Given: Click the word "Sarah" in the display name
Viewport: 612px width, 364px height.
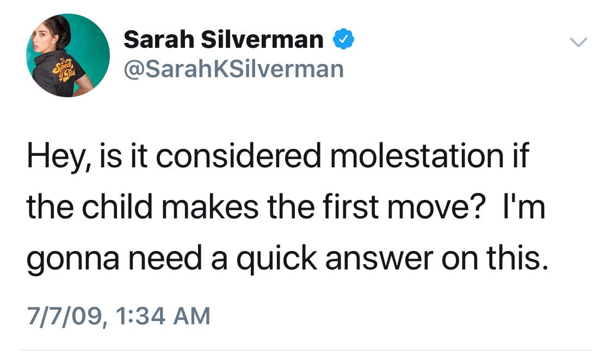Looking at the screenshot, I should pyautogui.click(x=158, y=39).
